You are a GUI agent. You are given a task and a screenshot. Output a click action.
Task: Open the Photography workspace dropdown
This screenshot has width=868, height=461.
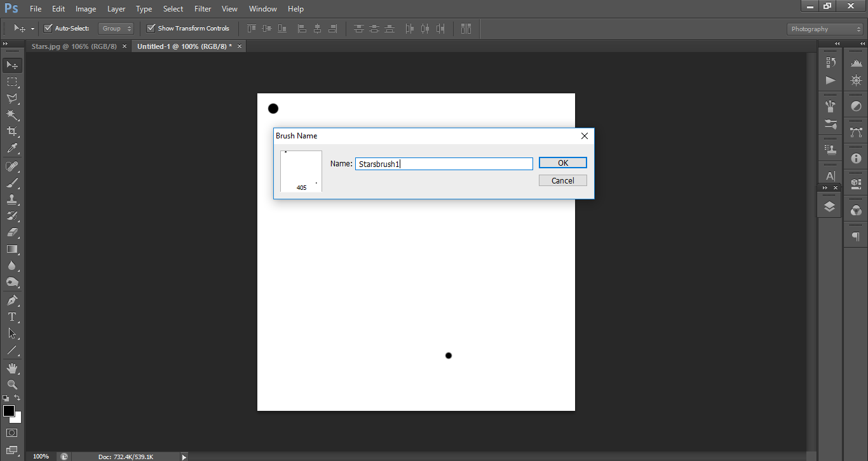point(825,29)
